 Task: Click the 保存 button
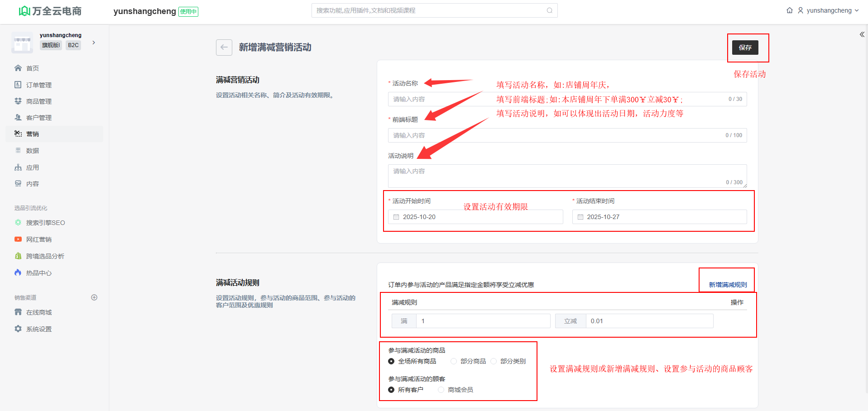tap(745, 48)
